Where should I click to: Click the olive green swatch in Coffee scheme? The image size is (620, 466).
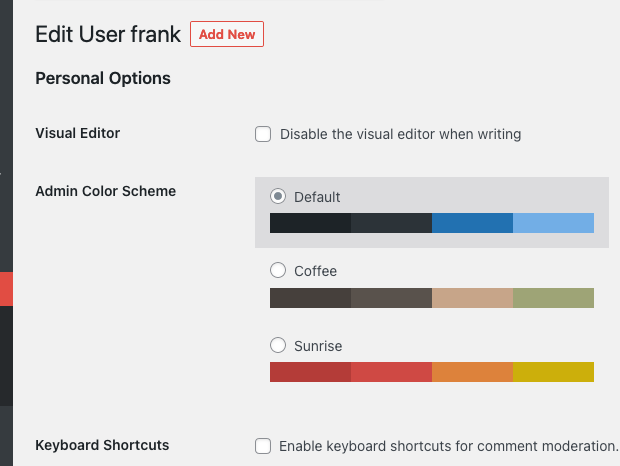click(553, 298)
